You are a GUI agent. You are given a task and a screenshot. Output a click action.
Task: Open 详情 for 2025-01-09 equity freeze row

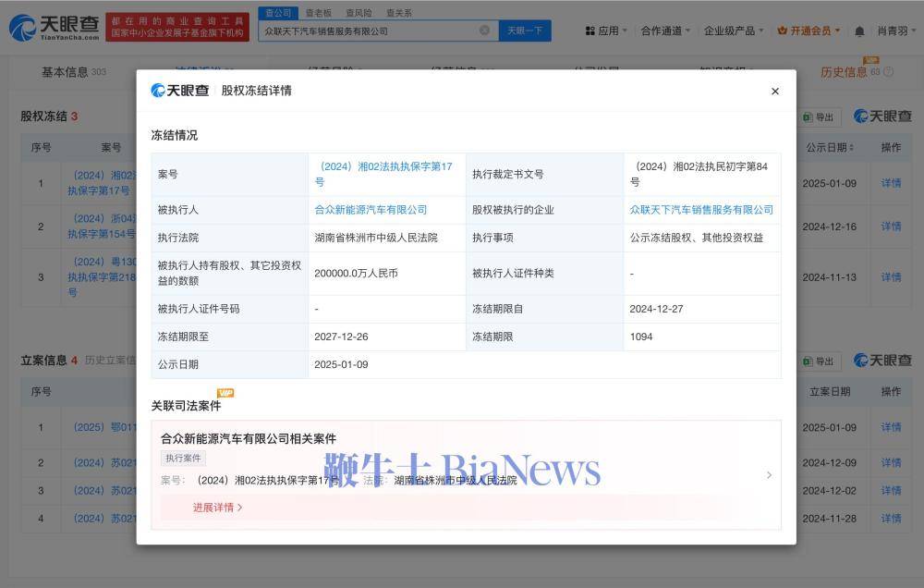pyautogui.click(x=891, y=183)
